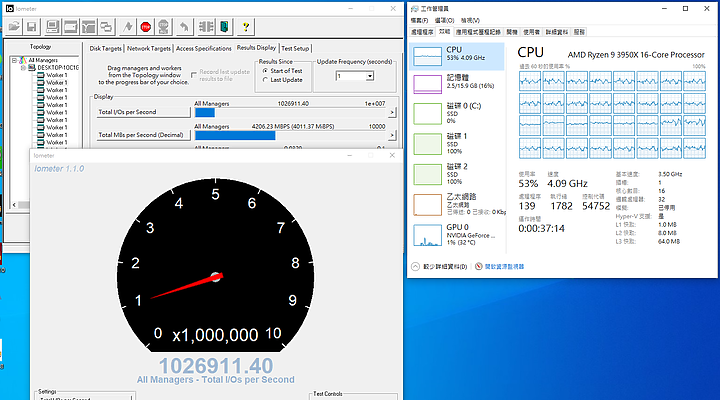Click the Total I/Os per Second button
Viewport: 720px width, 400px height.
[143, 112]
